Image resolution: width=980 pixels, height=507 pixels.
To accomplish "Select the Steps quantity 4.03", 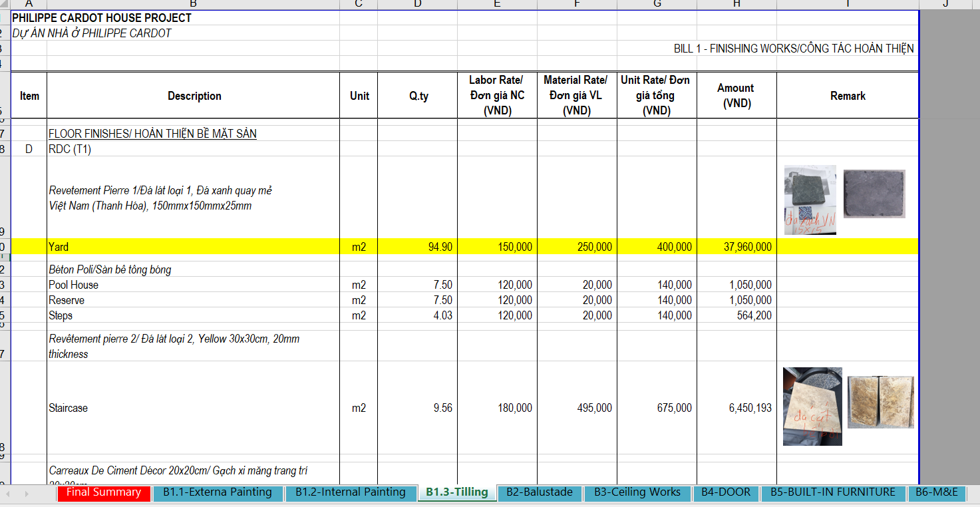I will pyautogui.click(x=417, y=315).
